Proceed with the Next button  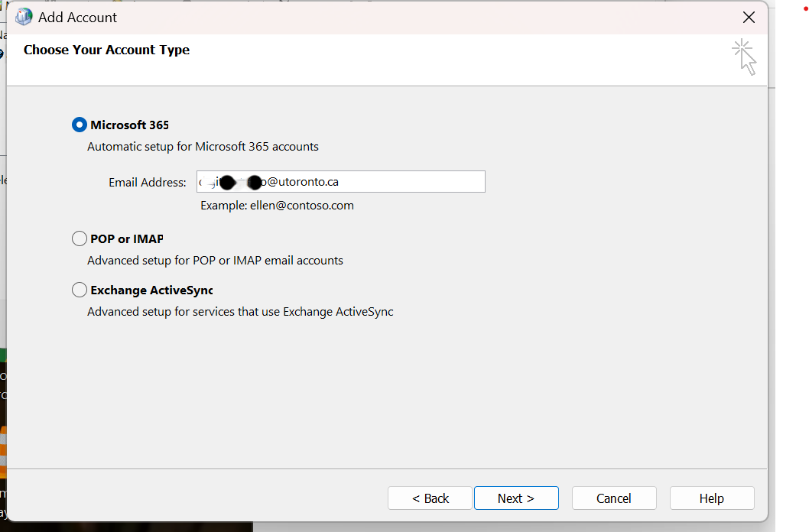pyautogui.click(x=516, y=498)
